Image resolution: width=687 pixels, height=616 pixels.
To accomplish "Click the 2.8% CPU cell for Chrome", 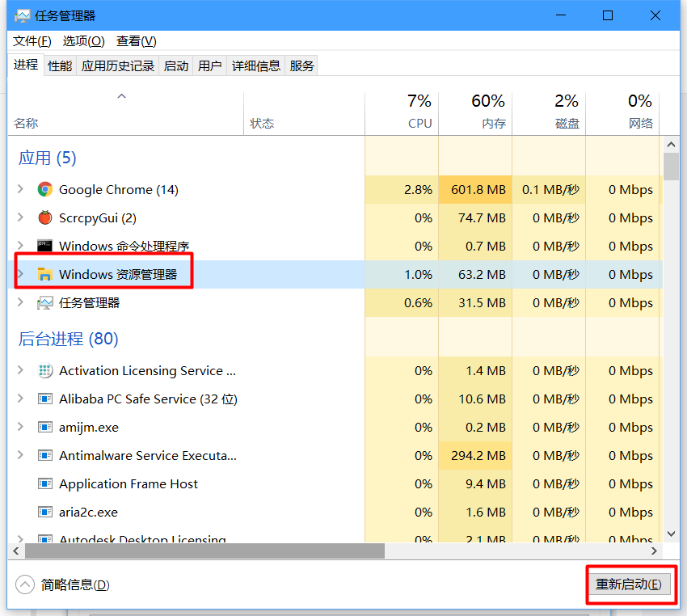I will [402, 190].
